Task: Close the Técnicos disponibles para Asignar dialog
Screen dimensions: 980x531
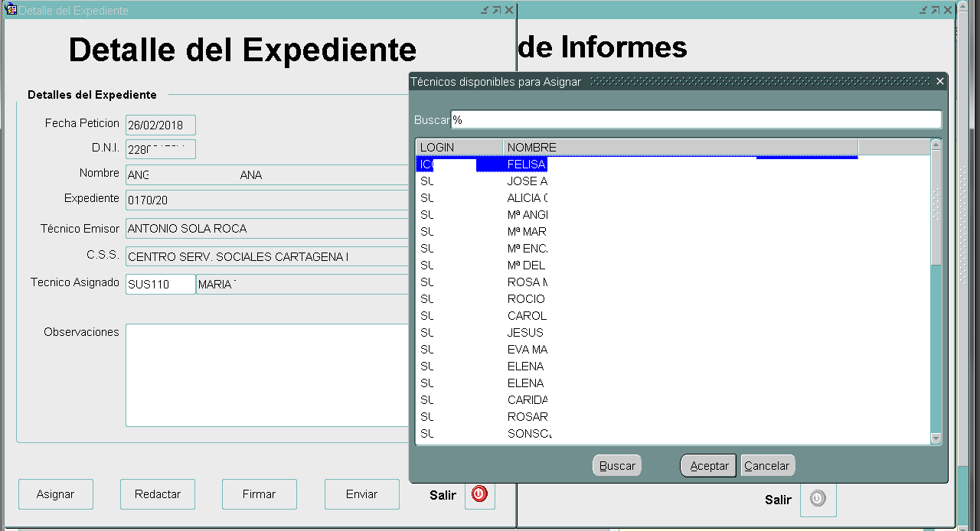Action: coord(940,81)
